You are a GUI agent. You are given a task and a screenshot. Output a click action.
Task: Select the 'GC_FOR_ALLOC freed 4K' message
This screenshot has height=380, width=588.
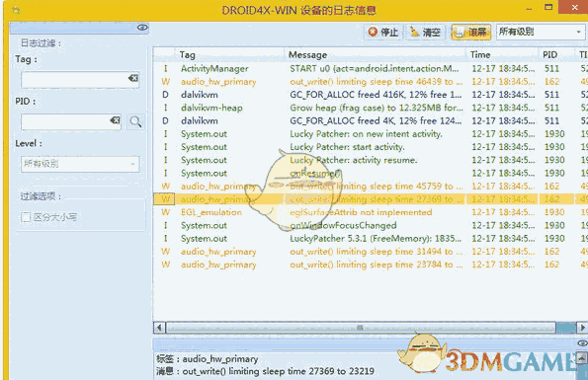click(x=376, y=121)
